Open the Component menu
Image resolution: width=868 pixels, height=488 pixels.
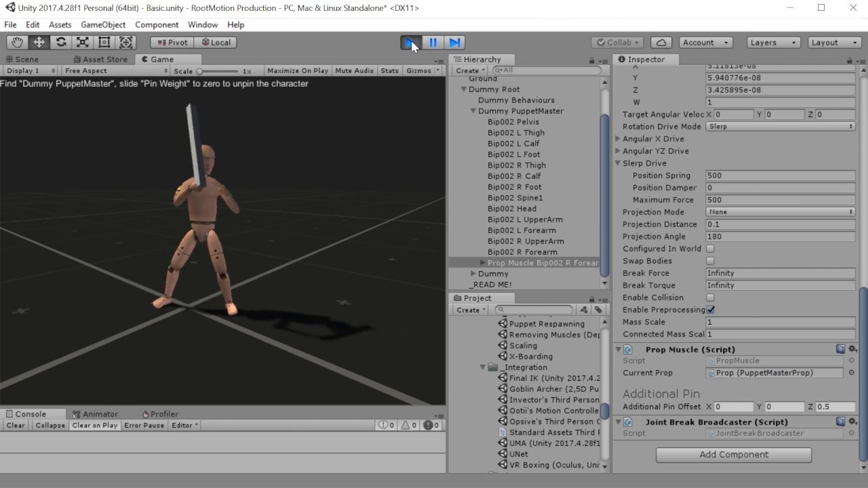click(157, 24)
